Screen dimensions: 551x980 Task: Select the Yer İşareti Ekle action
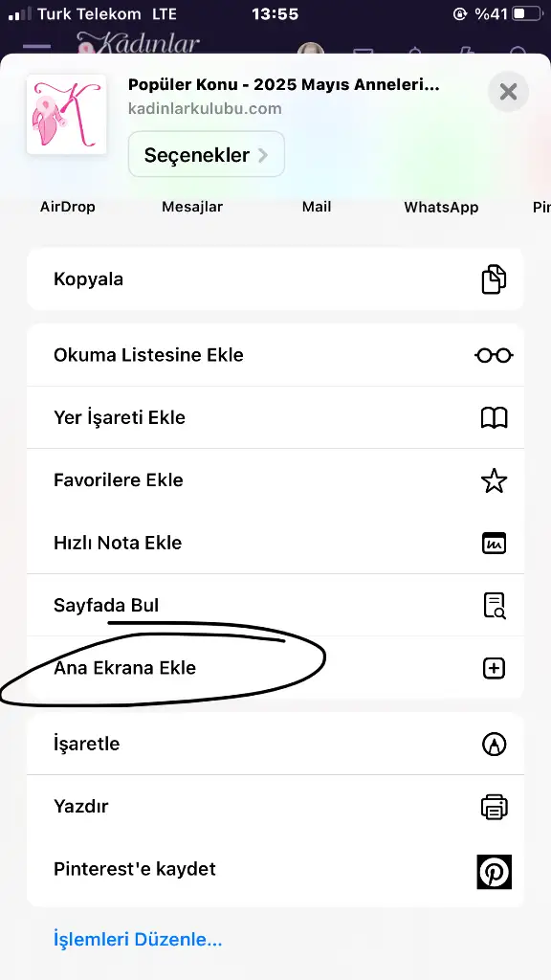pos(275,417)
